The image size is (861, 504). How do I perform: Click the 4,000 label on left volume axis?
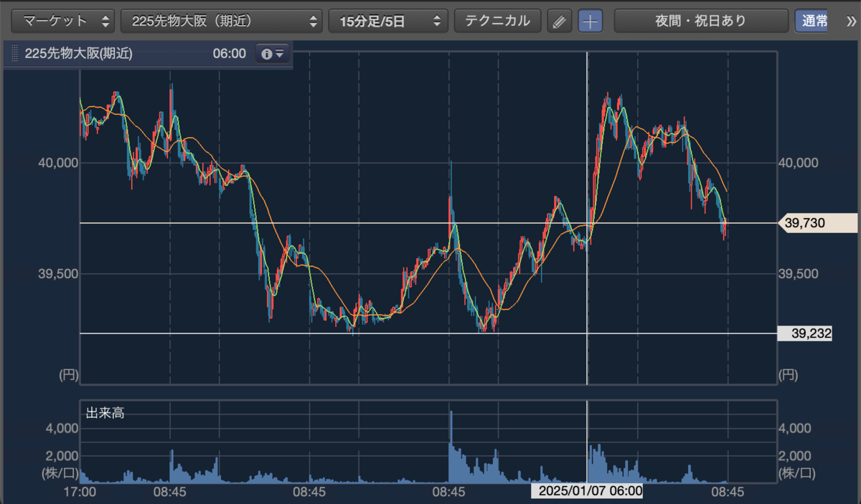62,429
